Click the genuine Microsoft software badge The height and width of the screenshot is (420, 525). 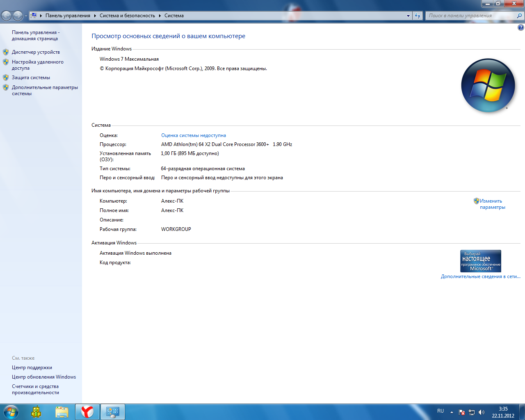pos(480,261)
